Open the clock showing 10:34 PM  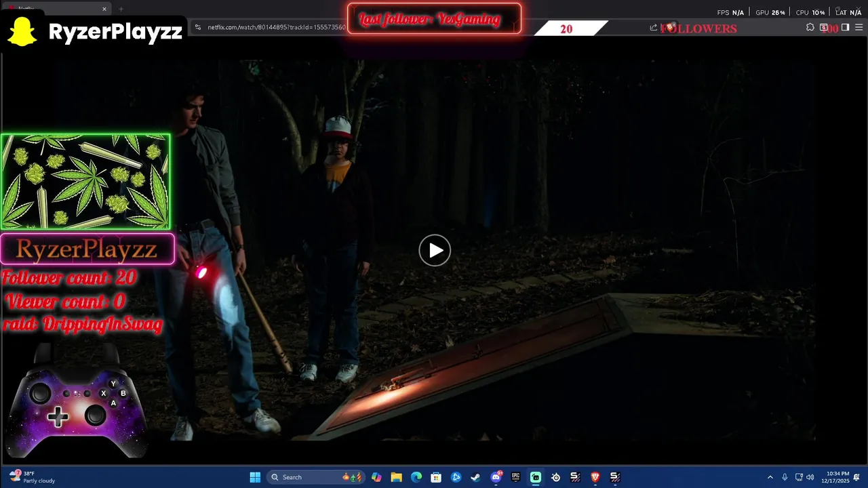pyautogui.click(x=835, y=477)
